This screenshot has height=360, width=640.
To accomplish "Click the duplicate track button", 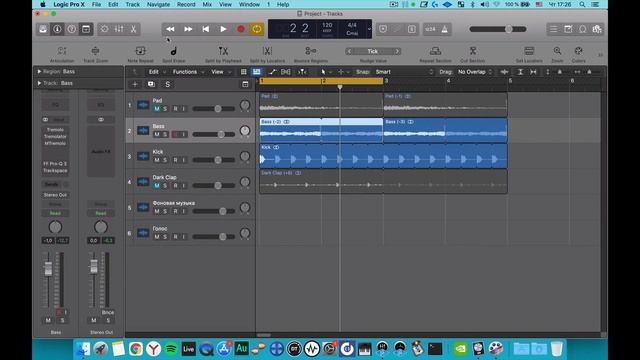I will pyautogui.click(x=151, y=84).
